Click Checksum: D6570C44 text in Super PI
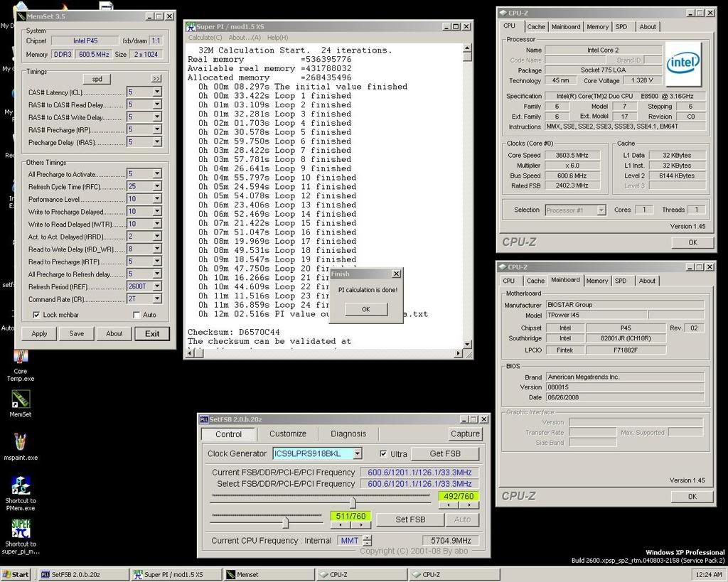This screenshot has height=582, width=728. tap(233, 332)
